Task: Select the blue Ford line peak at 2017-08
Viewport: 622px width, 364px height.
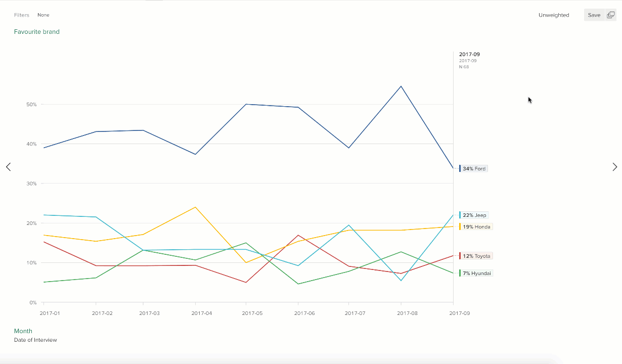Action: point(401,86)
